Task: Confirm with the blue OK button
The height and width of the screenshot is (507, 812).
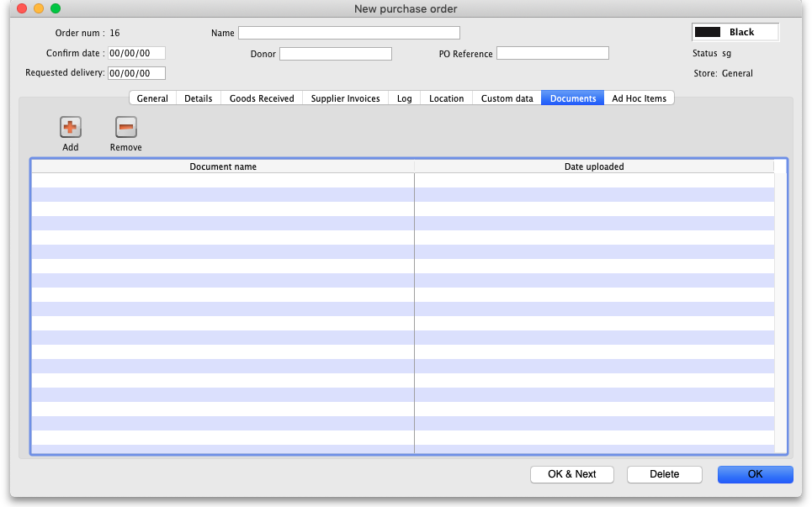Action: click(755, 474)
